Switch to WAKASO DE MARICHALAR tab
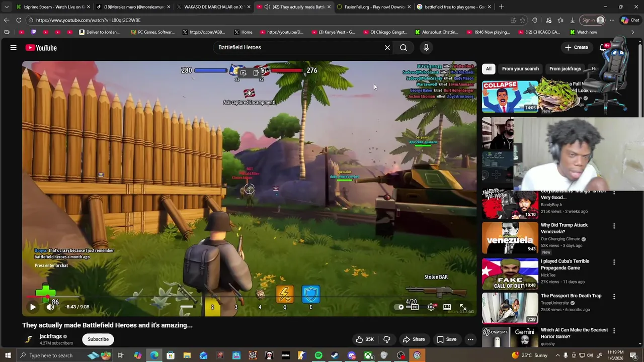Screen dimensions: 644x362 tap(213, 7)
